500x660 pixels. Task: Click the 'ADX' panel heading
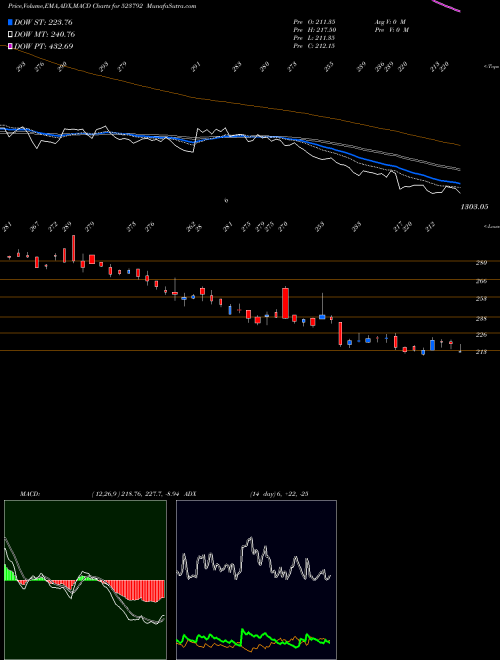pos(190,494)
